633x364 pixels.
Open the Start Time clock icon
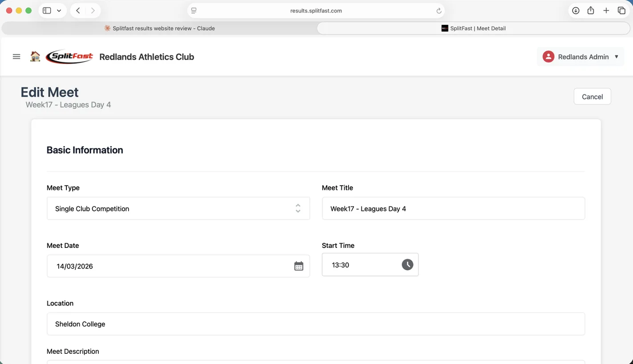coord(407,265)
